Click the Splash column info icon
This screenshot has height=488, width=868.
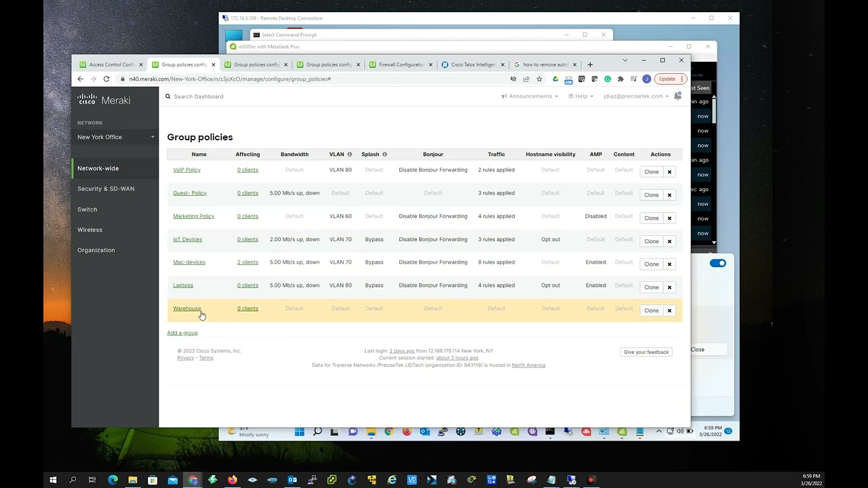(x=384, y=155)
